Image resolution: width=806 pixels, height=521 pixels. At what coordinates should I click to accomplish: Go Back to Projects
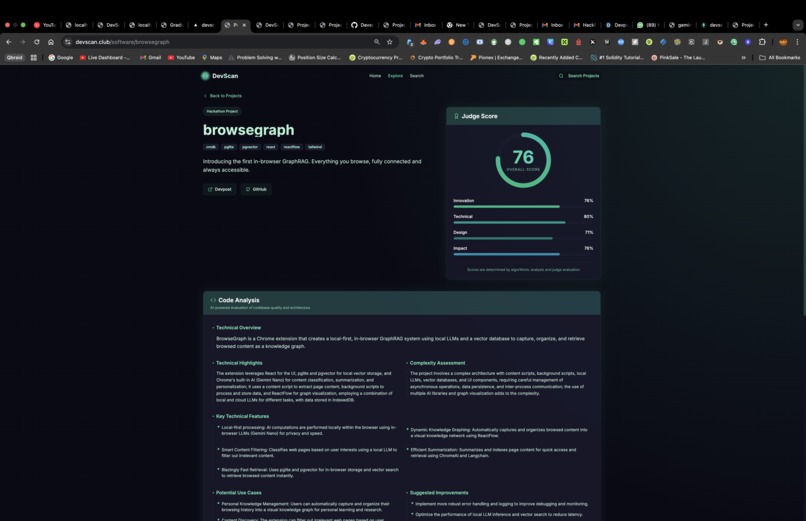click(223, 96)
